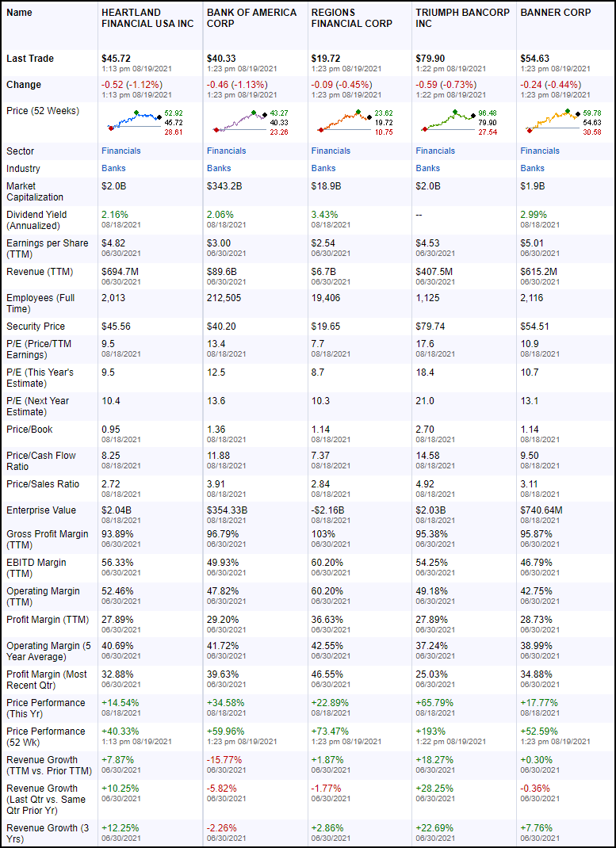Click Regions Financial last trade $19.72

pyautogui.click(x=326, y=59)
